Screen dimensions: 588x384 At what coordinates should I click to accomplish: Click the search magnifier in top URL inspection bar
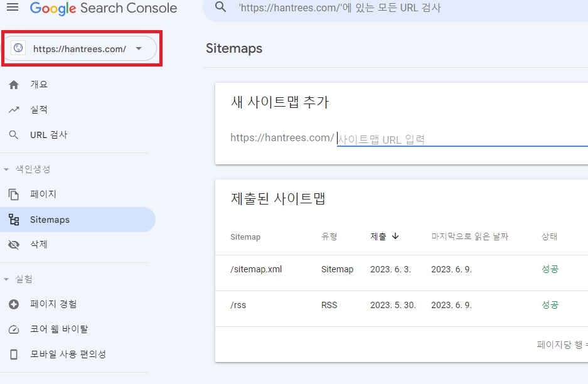(220, 8)
